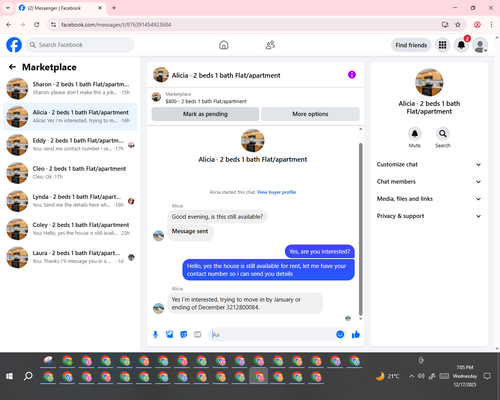Click the Search Facebook field
Screen dimensions: 500x400
pyautogui.click(x=80, y=45)
